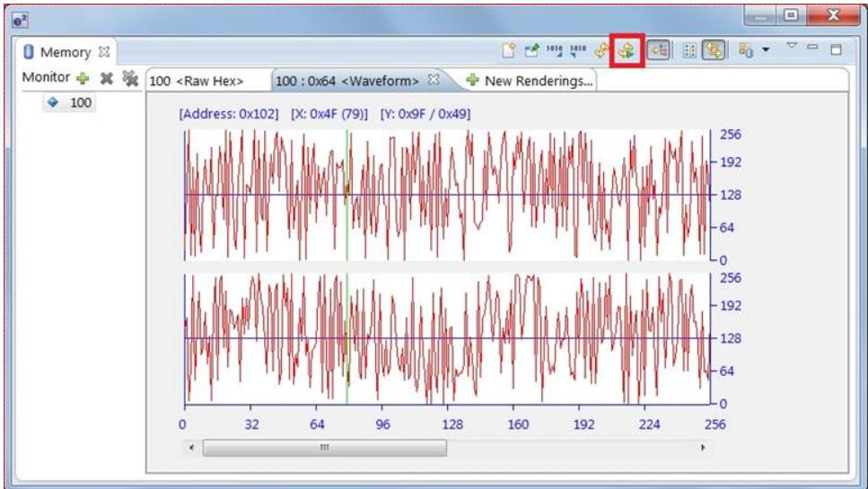Toggle the split rendering pane icon
The height and width of the screenshot is (489, 868).
coord(689,50)
